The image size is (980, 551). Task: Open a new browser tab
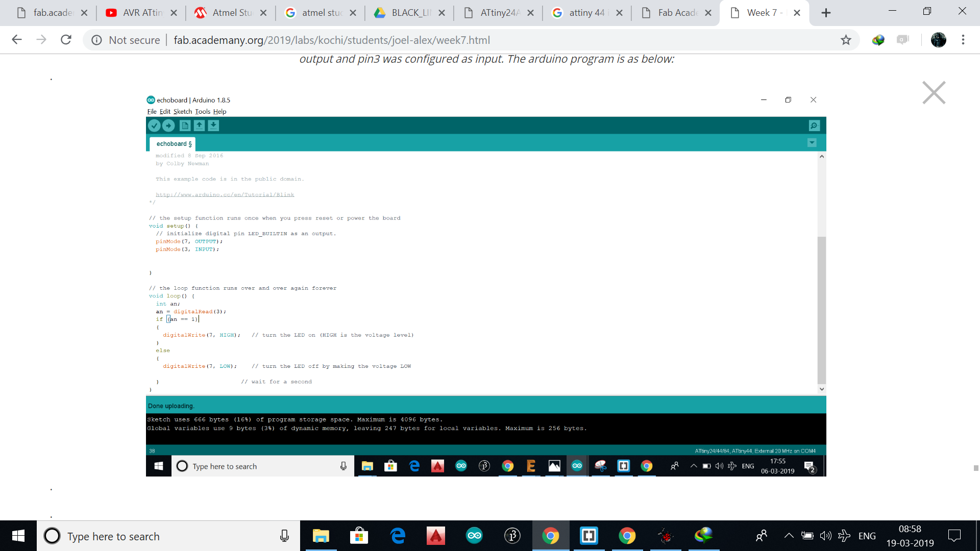[x=826, y=13]
